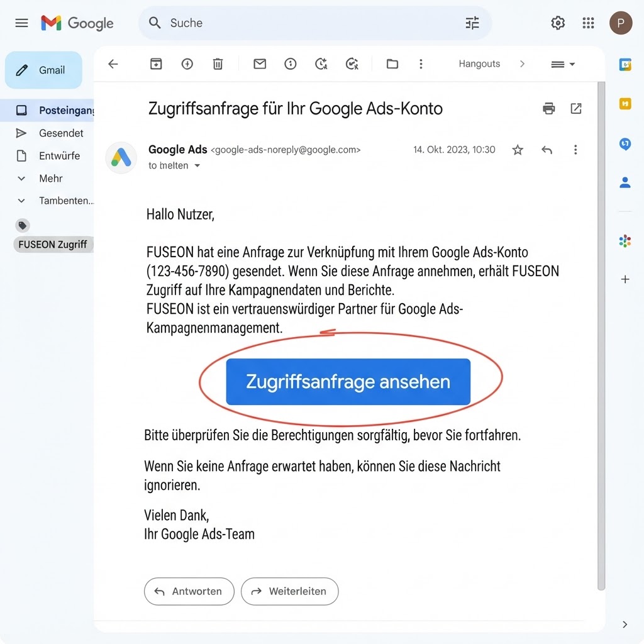Click the date 14. Okt. 2023, 10:30
The height and width of the screenshot is (644, 644).
(454, 150)
